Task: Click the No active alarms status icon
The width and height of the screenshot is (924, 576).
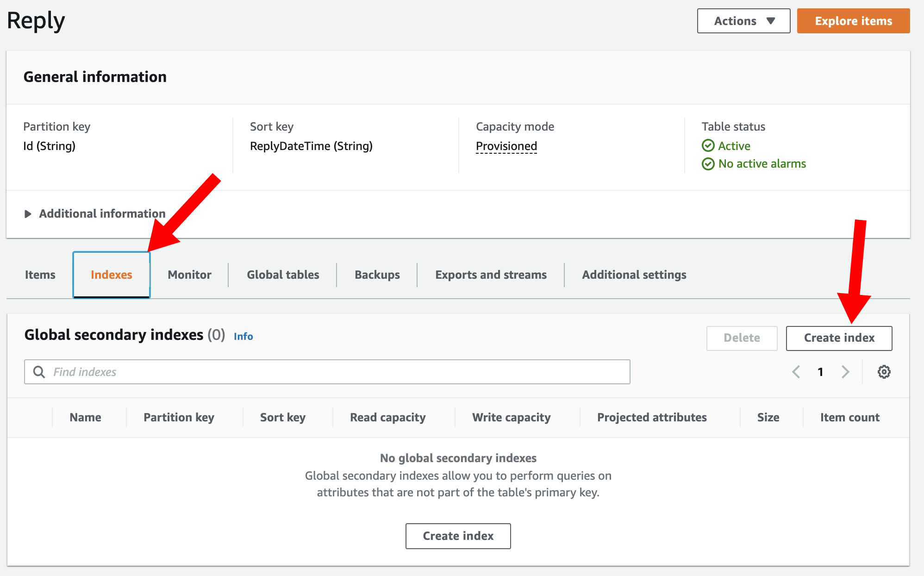Action: (708, 164)
